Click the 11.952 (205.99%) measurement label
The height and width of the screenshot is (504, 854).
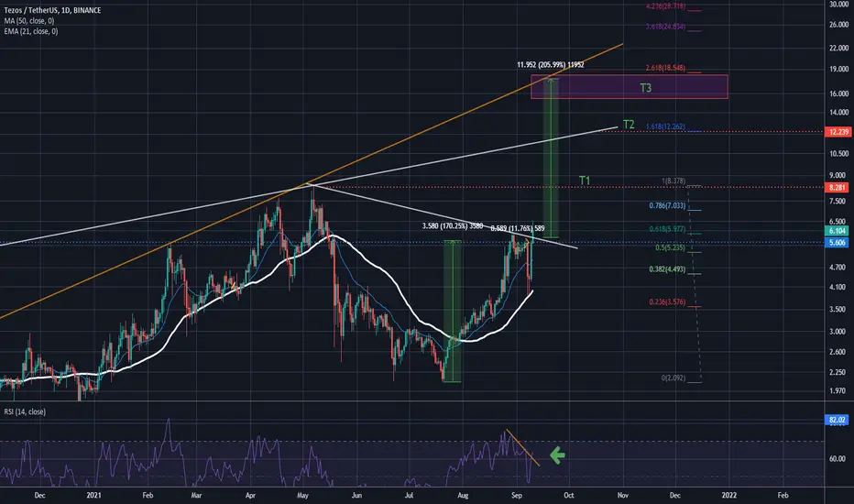pos(550,65)
